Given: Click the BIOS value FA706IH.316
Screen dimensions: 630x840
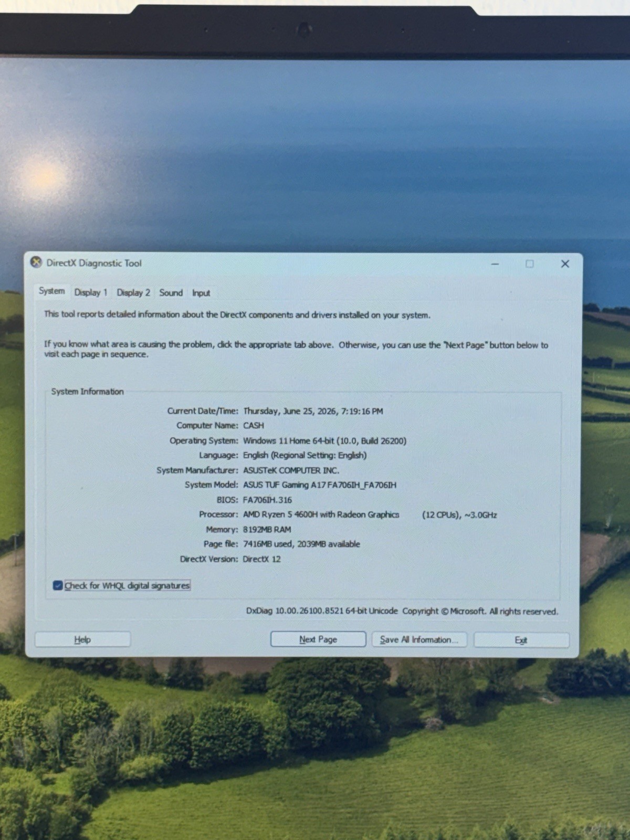Looking at the screenshot, I should [267, 500].
